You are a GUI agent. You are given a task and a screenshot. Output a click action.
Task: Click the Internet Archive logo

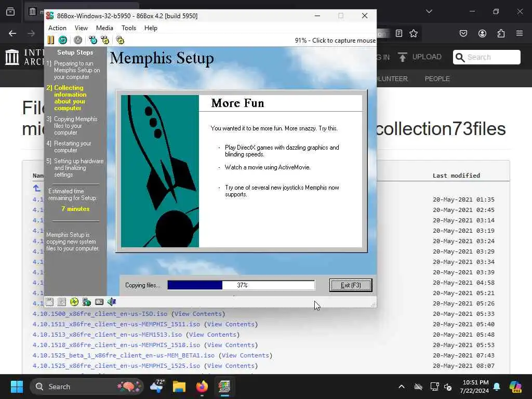12,57
